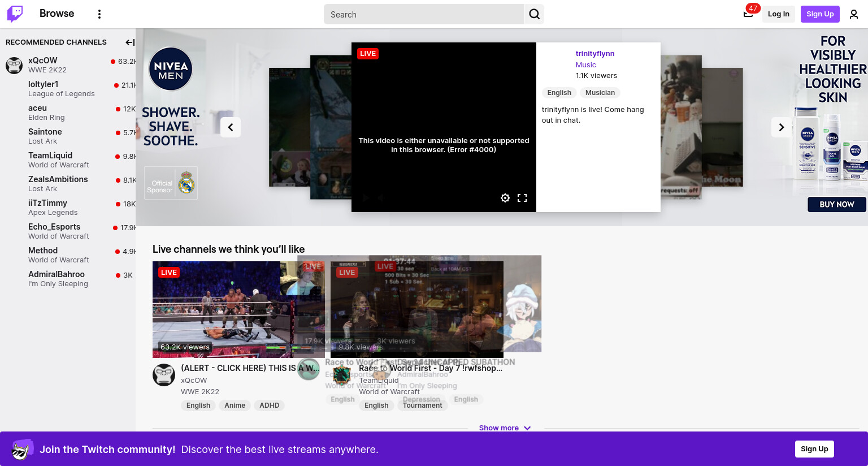The image size is (868, 466).
Task: Expand Show more live channels
Action: pyautogui.click(x=505, y=428)
